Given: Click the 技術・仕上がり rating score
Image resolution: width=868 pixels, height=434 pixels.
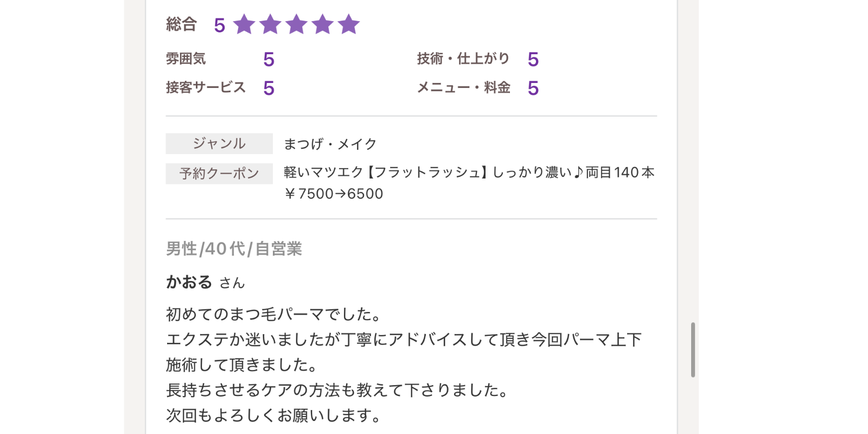Looking at the screenshot, I should [533, 59].
